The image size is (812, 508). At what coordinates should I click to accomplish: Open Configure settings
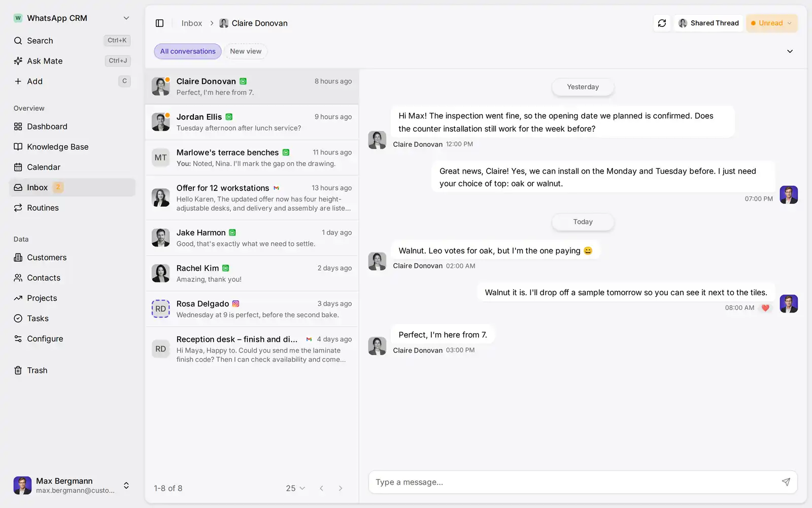point(72,339)
